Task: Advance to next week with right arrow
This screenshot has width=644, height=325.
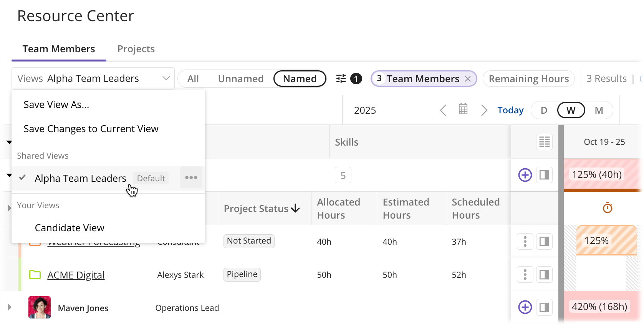Action: coord(484,110)
